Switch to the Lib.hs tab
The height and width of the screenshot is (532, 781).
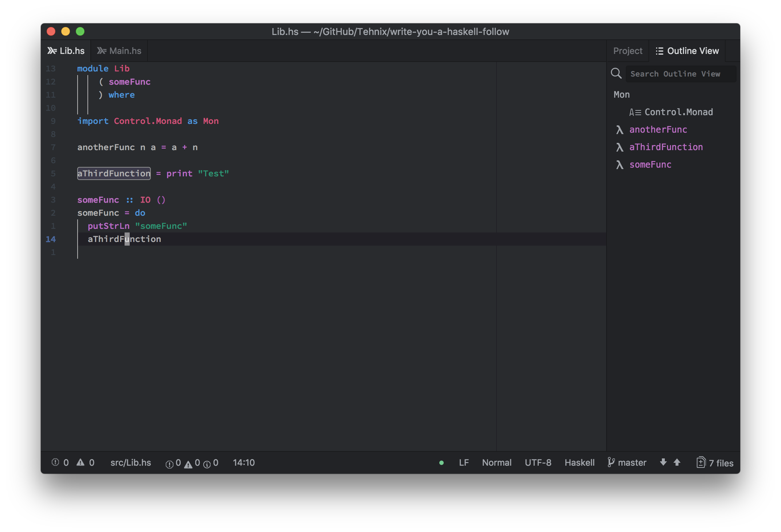pos(66,51)
